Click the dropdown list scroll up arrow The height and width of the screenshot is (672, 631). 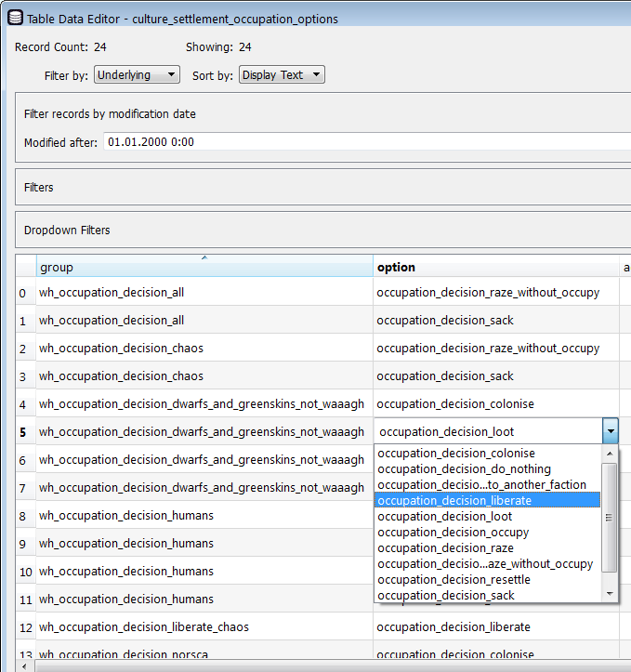610,454
